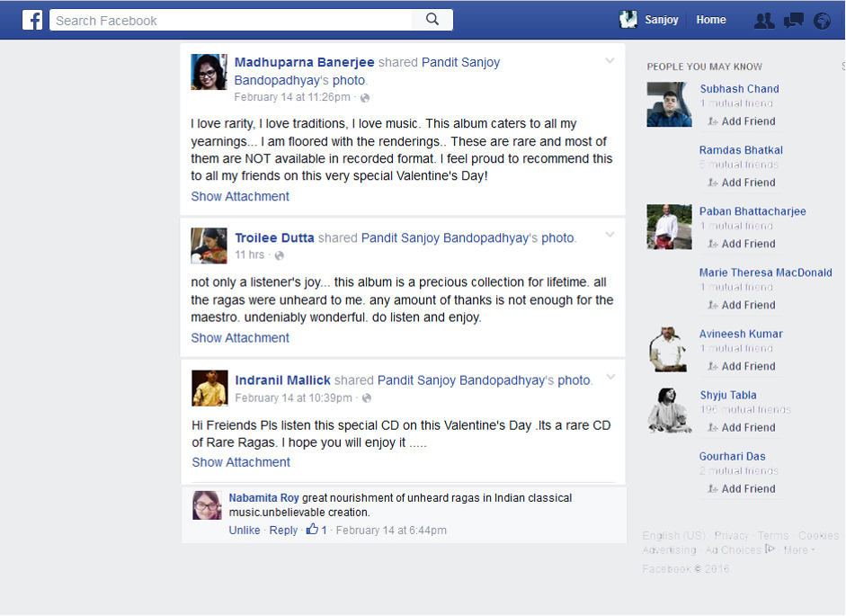Open Subhash Chand's profile name link

739,88
